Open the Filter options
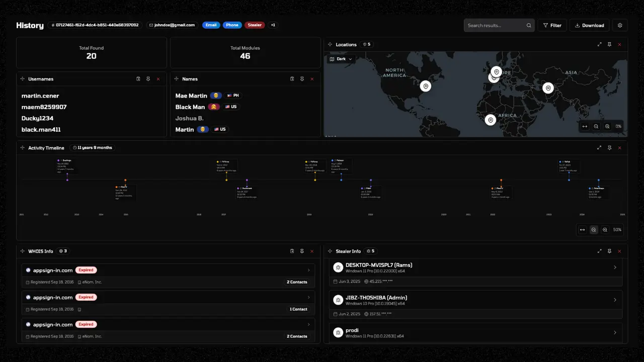644x362 pixels. tap(552, 25)
